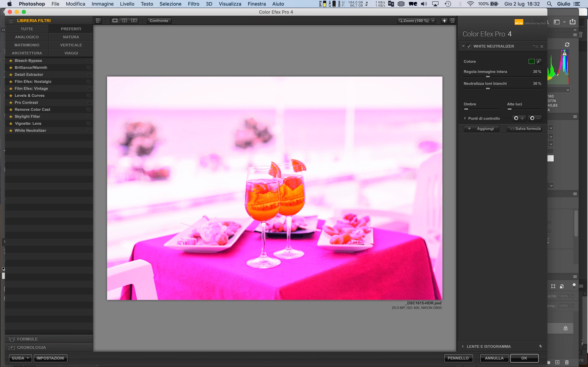The width and height of the screenshot is (588, 367).
Task: Select the split preview view icon
Action: (x=124, y=21)
